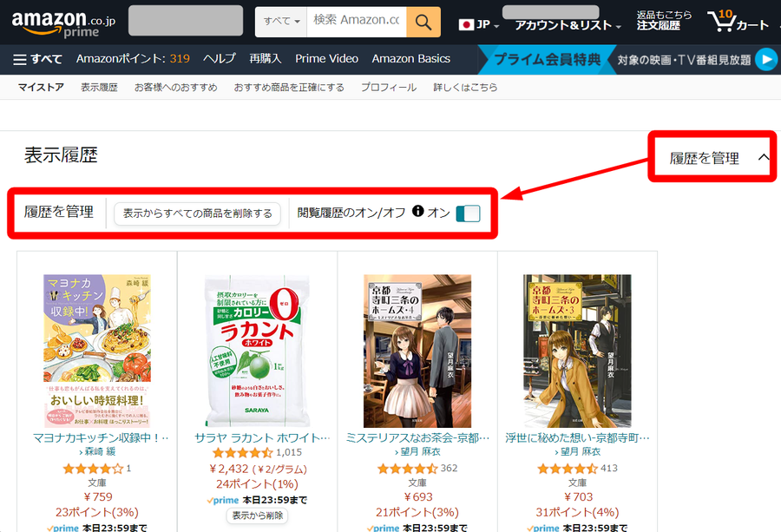Click the play button in Prime banner

coord(766,60)
